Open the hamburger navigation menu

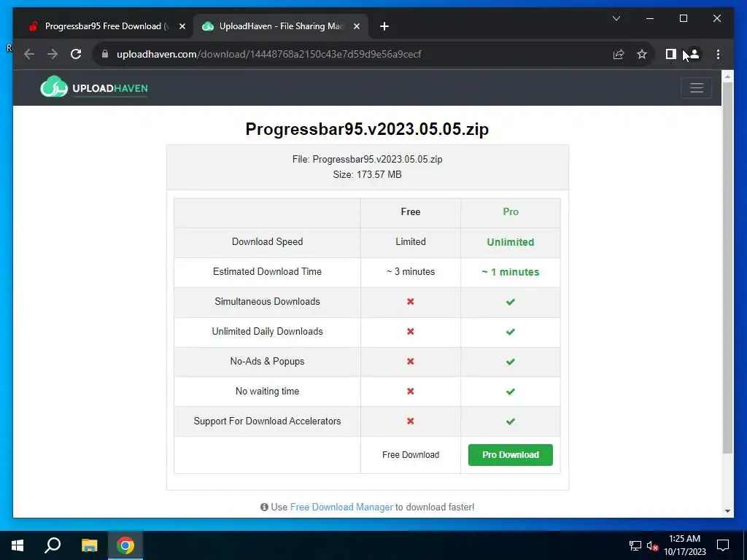click(696, 88)
